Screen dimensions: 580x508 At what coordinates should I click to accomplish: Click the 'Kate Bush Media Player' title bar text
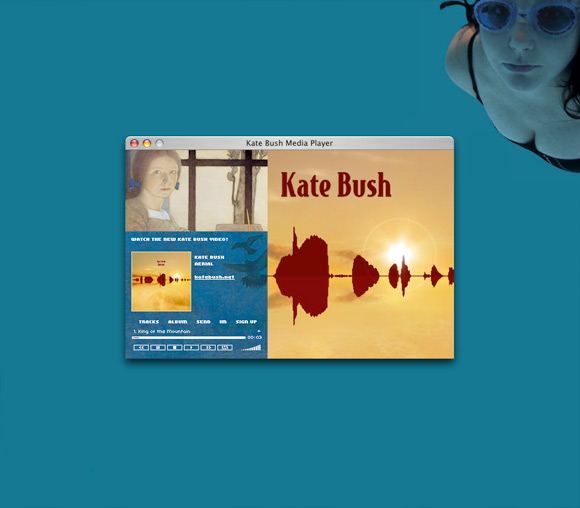pos(289,143)
